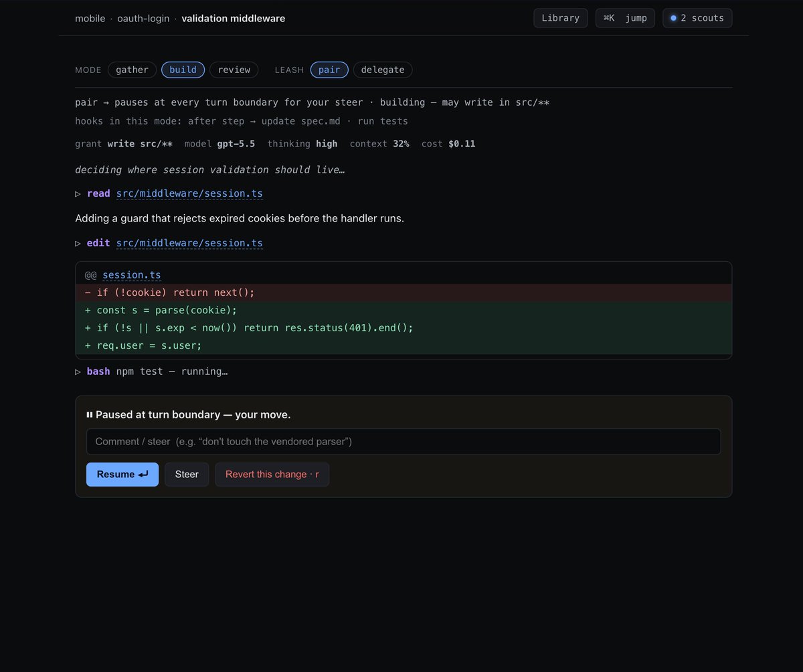Click the Resume button
Viewport: 803px width, 672px height.
(122, 474)
